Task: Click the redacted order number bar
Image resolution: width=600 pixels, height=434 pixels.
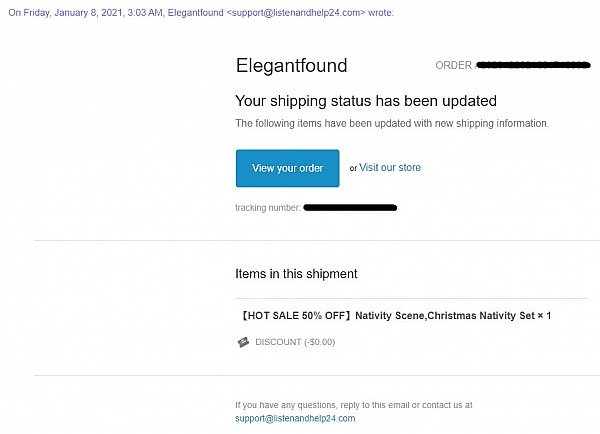Action: point(533,65)
